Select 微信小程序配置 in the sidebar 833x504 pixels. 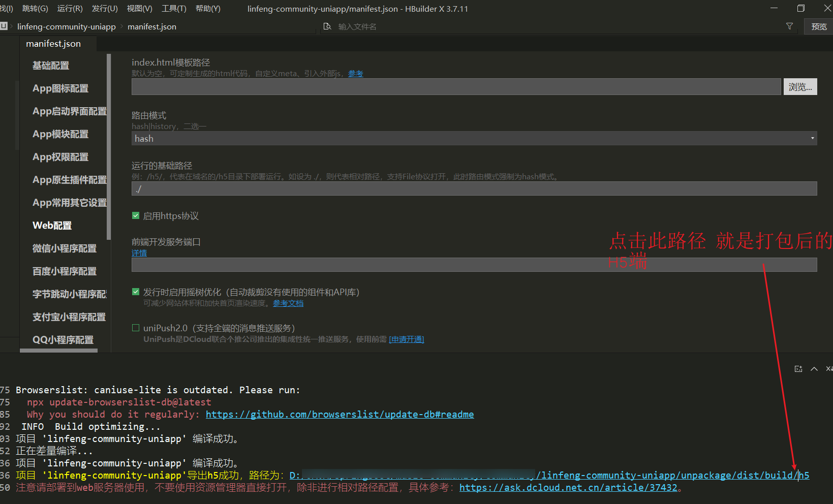click(x=65, y=248)
